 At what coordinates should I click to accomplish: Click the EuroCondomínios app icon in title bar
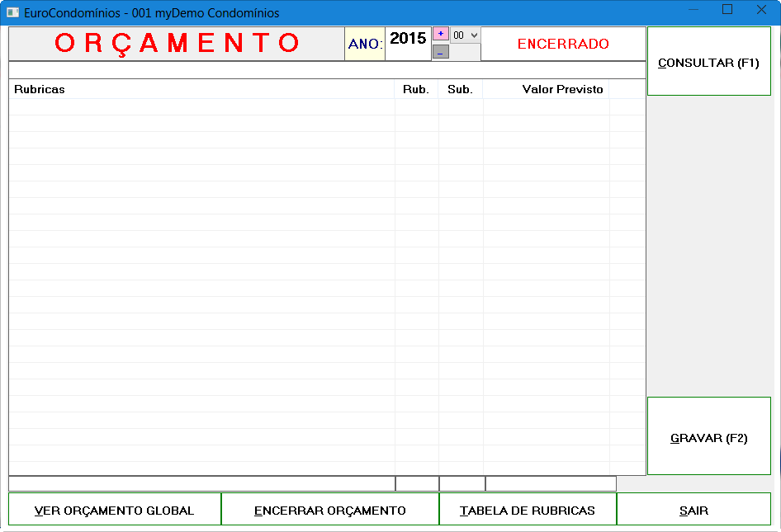coord(12,12)
